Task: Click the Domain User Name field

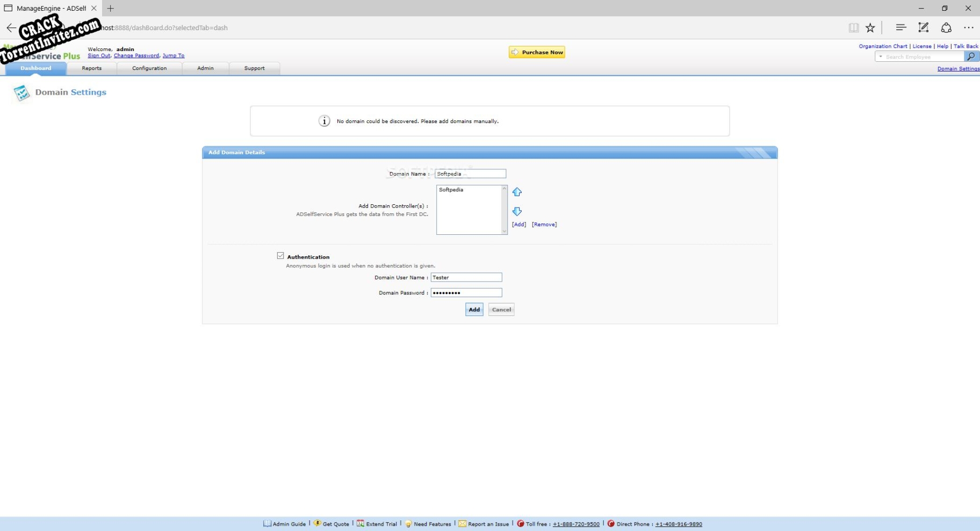Action: (x=466, y=277)
